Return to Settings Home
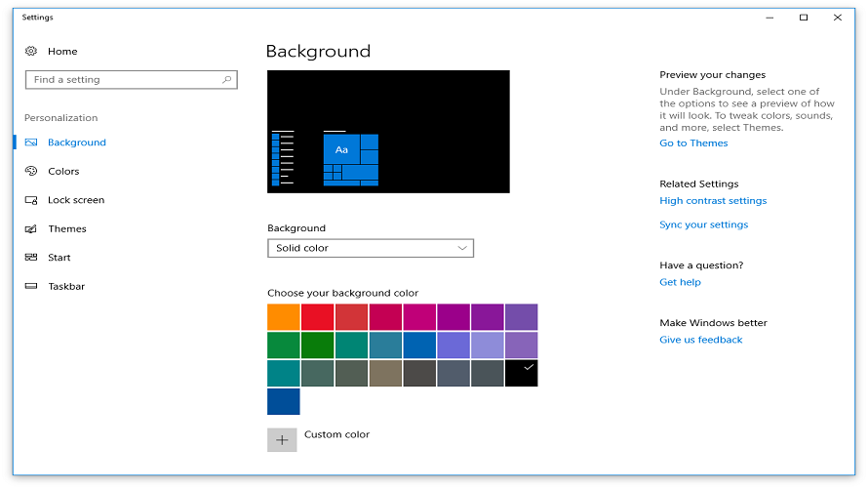This screenshot has width=868, height=488. [x=62, y=51]
